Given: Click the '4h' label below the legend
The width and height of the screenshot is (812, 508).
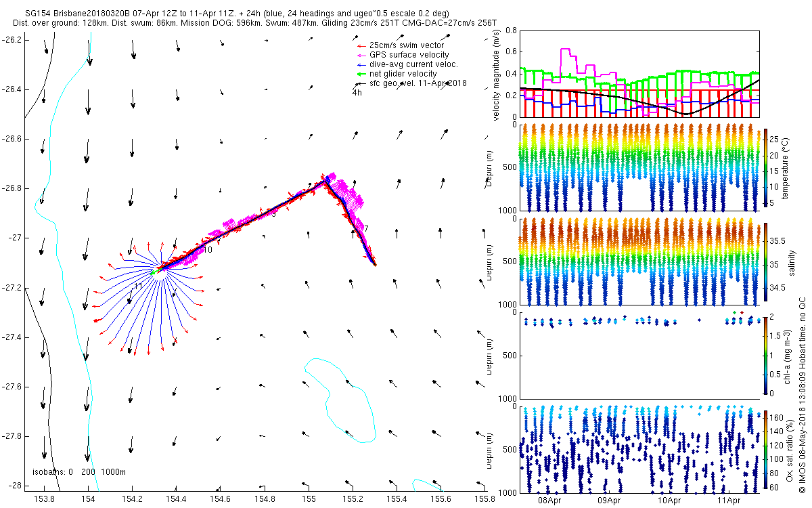Looking at the screenshot, I should [x=357, y=93].
